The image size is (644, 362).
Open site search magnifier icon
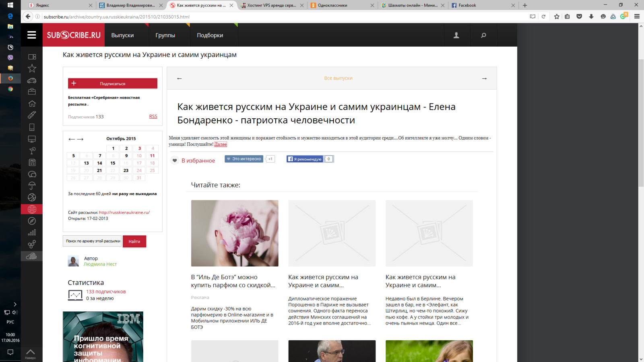pyautogui.click(x=483, y=35)
